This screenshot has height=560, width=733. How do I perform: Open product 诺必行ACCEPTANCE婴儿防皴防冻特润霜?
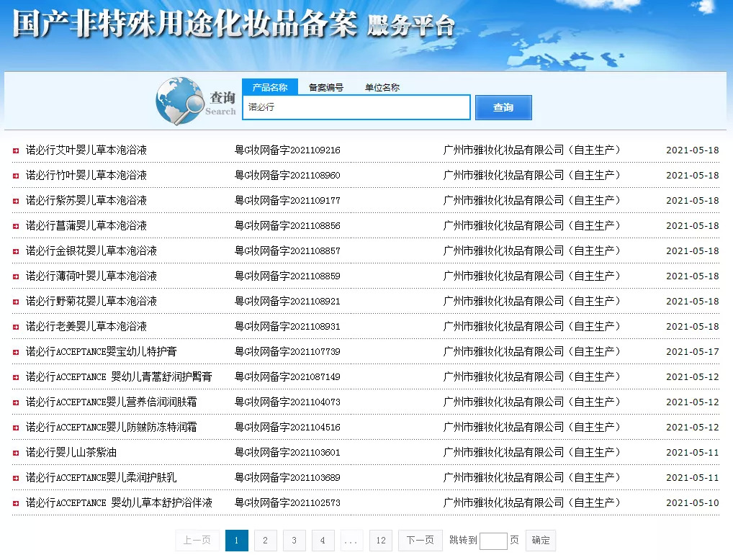point(112,428)
